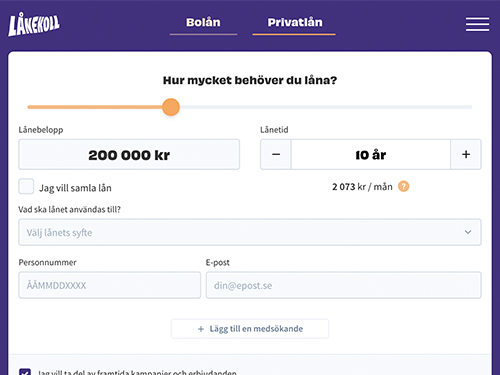Check the Jag vill samla lån checkbox

tap(26, 186)
